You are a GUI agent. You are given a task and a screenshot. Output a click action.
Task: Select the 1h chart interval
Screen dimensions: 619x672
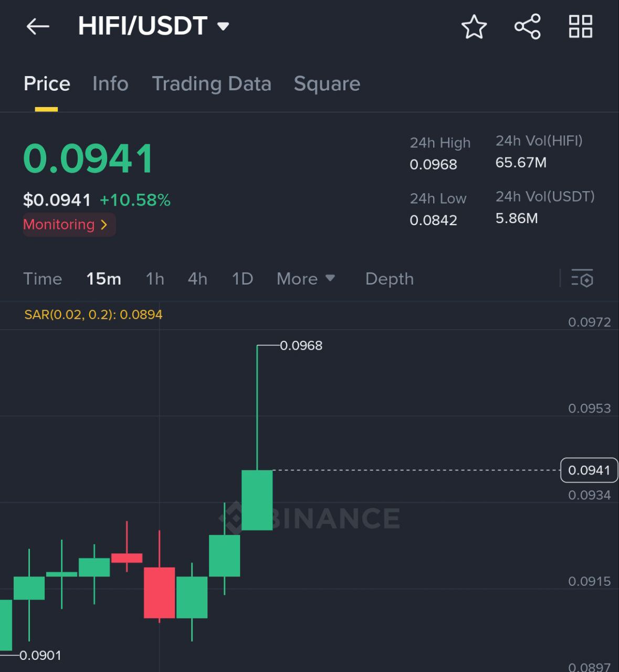click(155, 279)
